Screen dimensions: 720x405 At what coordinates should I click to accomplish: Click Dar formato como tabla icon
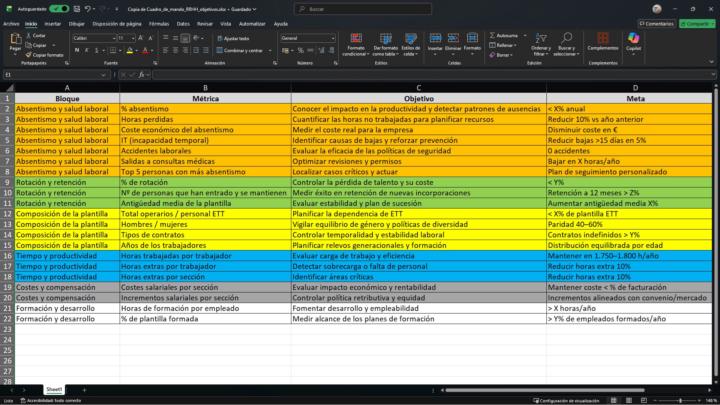[x=385, y=44]
